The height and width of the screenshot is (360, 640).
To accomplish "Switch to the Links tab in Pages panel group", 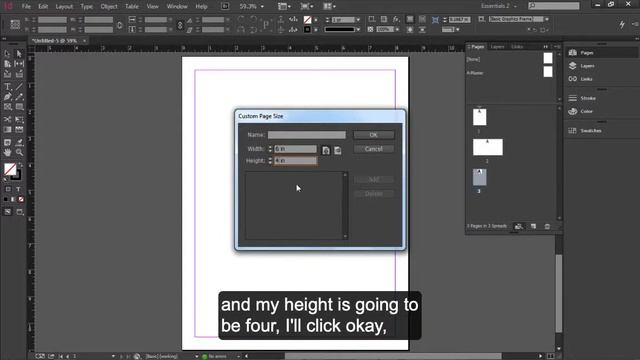I will coord(517,47).
